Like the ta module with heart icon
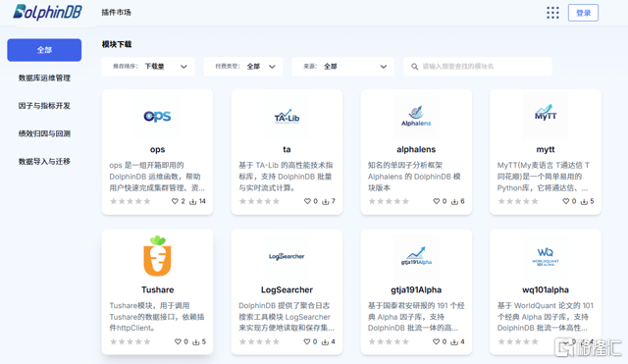The height and width of the screenshot is (364, 628). [x=307, y=201]
